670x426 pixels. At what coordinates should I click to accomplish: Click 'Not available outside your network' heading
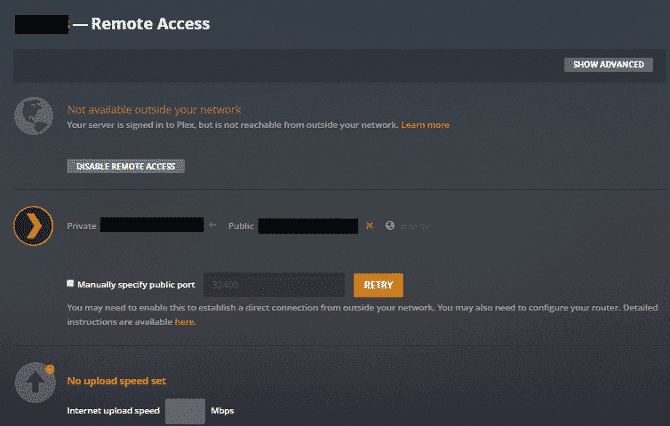(x=154, y=110)
